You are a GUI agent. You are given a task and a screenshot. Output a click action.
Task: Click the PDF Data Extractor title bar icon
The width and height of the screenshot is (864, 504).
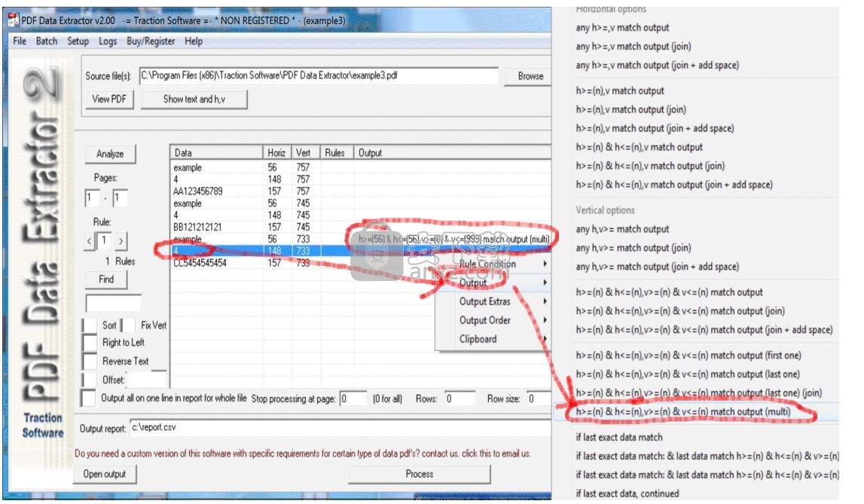[x=14, y=20]
